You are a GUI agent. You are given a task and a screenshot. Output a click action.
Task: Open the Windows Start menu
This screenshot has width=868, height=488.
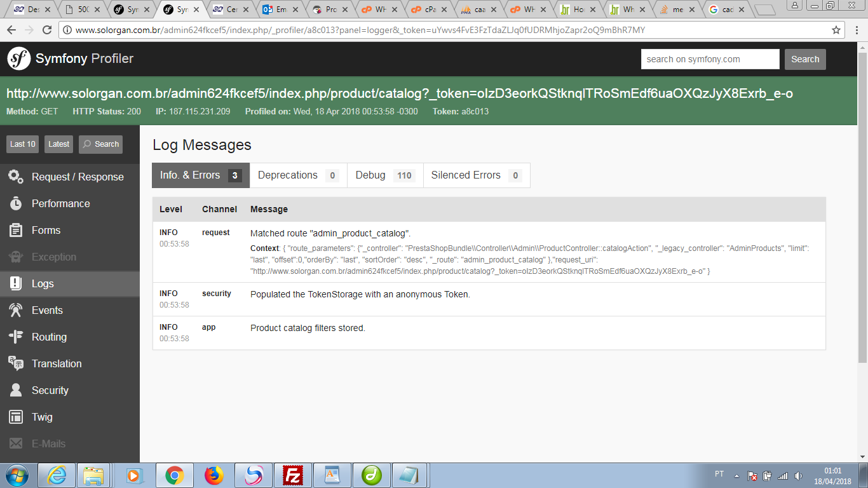click(x=17, y=475)
